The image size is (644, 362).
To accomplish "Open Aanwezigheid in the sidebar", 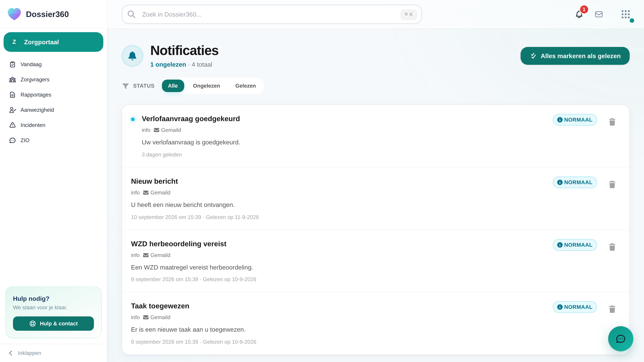I will click(x=53, y=110).
